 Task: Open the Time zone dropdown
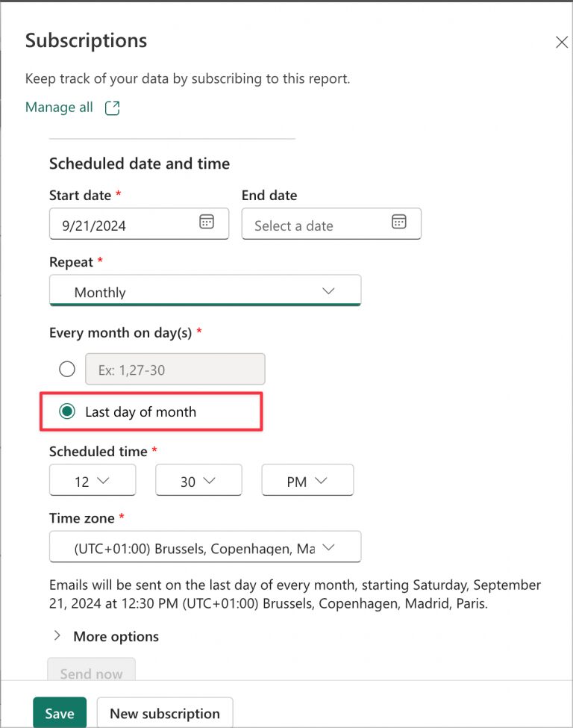click(205, 547)
